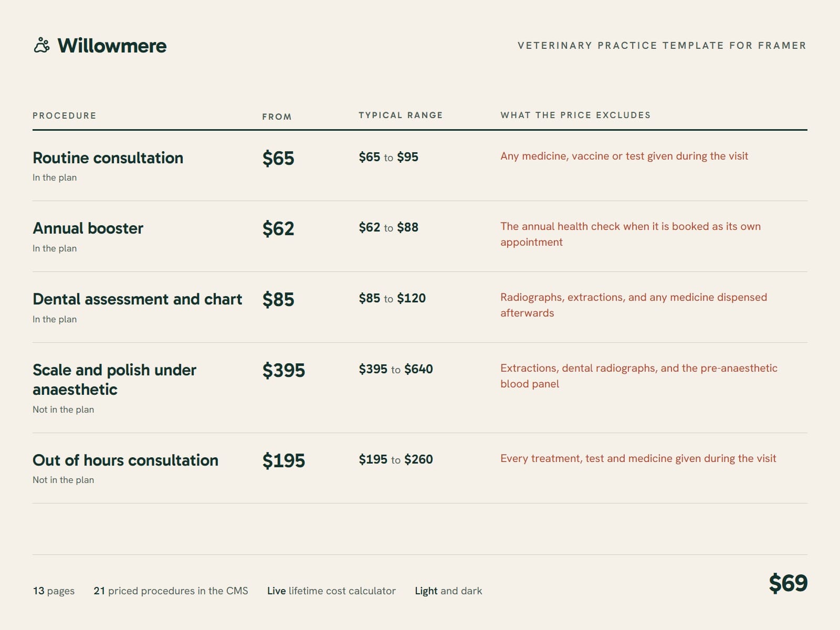This screenshot has height=630, width=840.
Task: Open the Willowmere brand name link
Action: pos(112,46)
